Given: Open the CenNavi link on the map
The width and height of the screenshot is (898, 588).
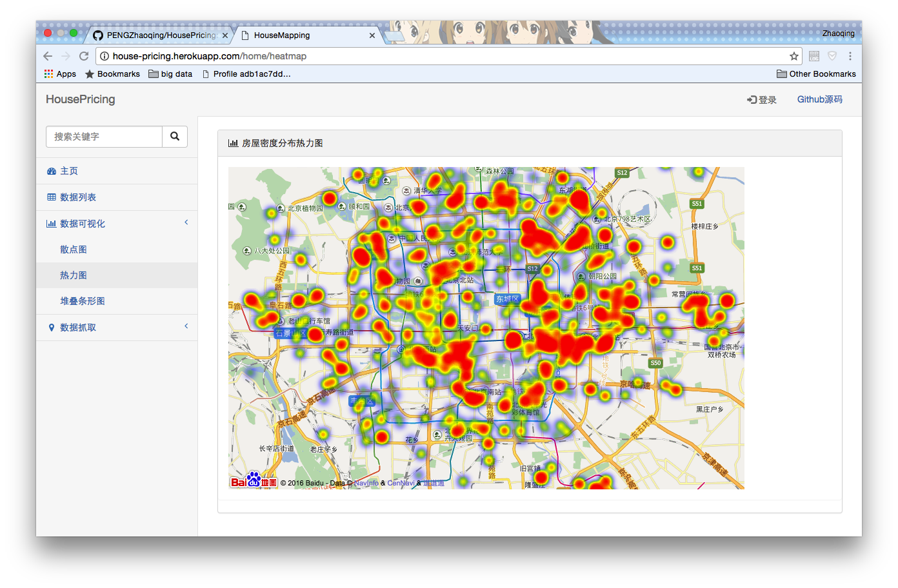Looking at the screenshot, I should click(x=401, y=483).
